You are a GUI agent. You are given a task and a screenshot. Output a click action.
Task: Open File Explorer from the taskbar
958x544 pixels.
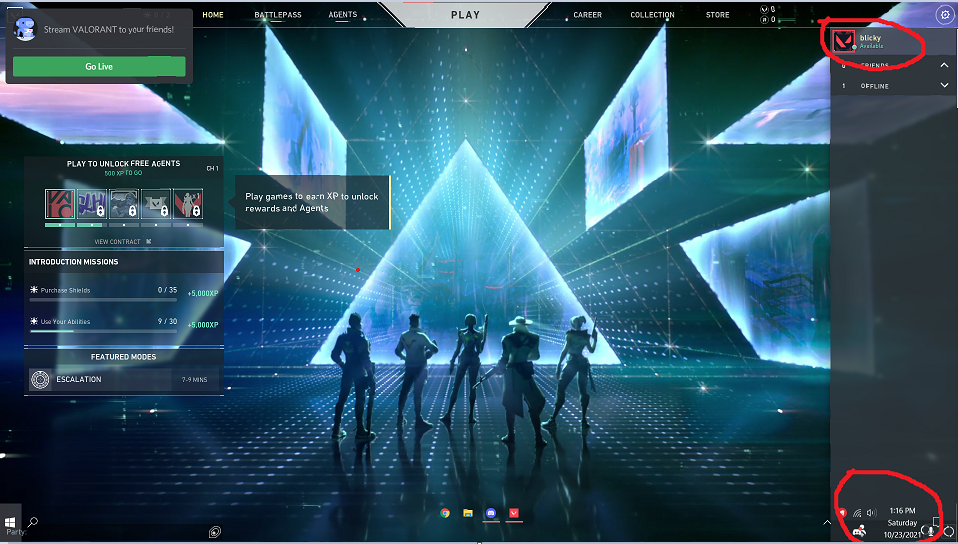coord(468,513)
